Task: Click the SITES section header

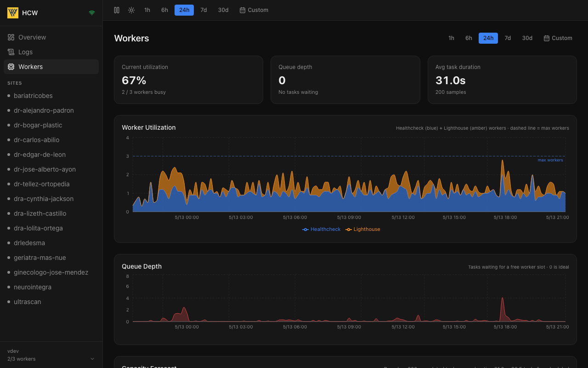Action: pos(15,83)
